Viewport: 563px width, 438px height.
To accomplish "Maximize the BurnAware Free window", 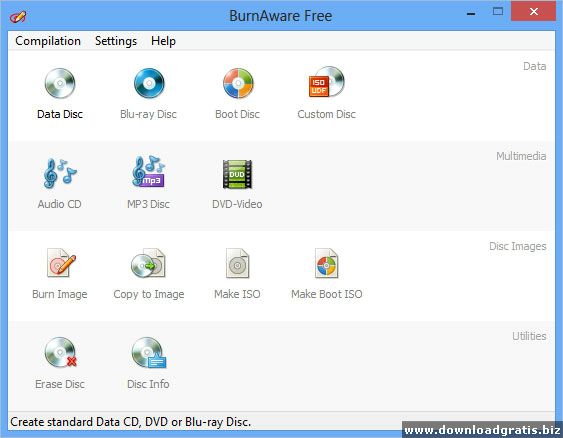I will coord(498,11).
